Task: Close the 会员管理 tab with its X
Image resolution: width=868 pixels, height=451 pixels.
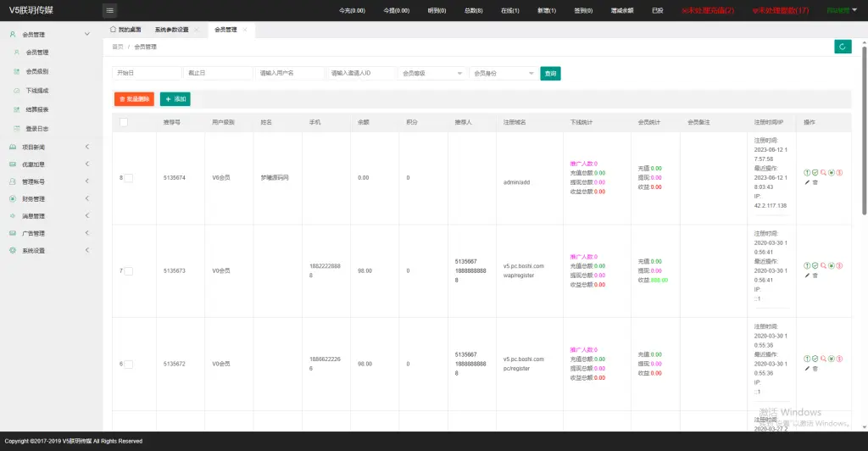Action: [245, 29]
